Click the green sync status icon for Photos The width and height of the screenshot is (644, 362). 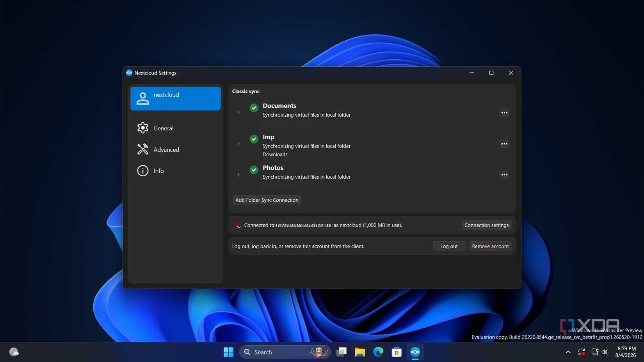pyautogui.click(x=254, y=170)
